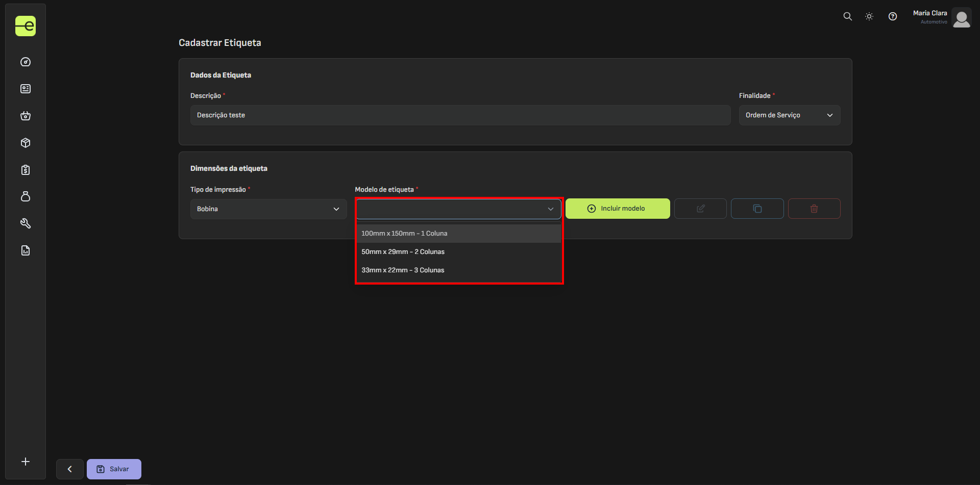The width and height of the screenshot is (980, 485).
Task: Open the package box icon in sidebar
Action: [26, 143]
